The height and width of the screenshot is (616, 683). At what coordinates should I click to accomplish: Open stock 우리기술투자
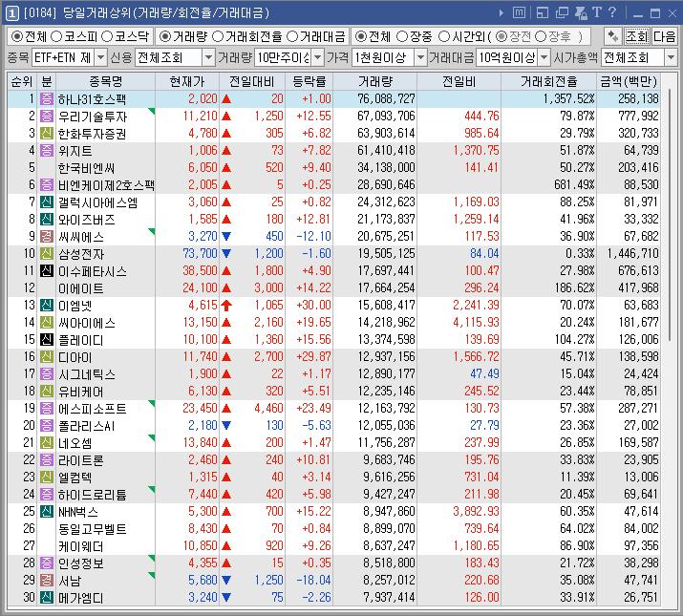93,117
